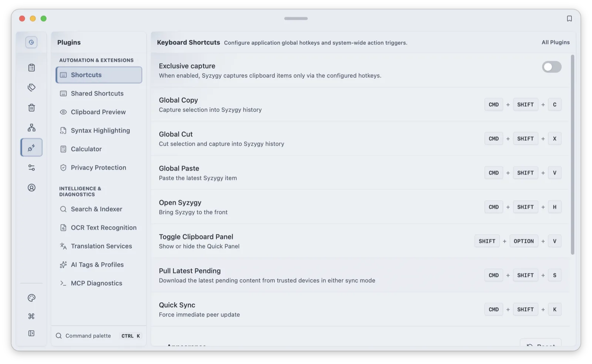
Task: Open the trash sidebar icon
Action: 31,108
